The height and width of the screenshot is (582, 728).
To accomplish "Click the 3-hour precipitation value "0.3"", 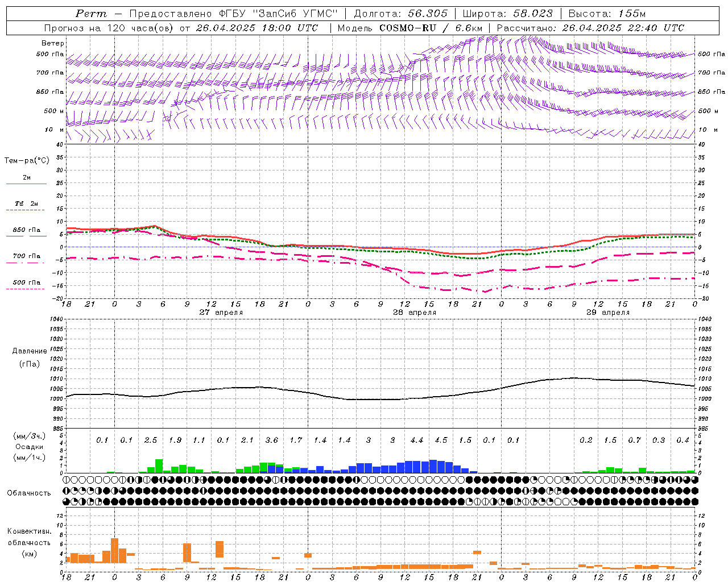I will coord(659,440).
